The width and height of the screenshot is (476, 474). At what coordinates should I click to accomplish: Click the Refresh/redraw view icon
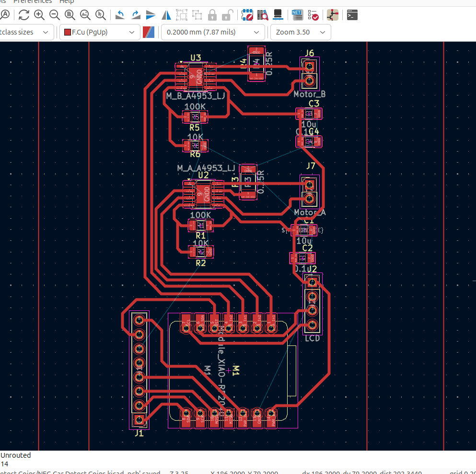(x=24, y=15)
